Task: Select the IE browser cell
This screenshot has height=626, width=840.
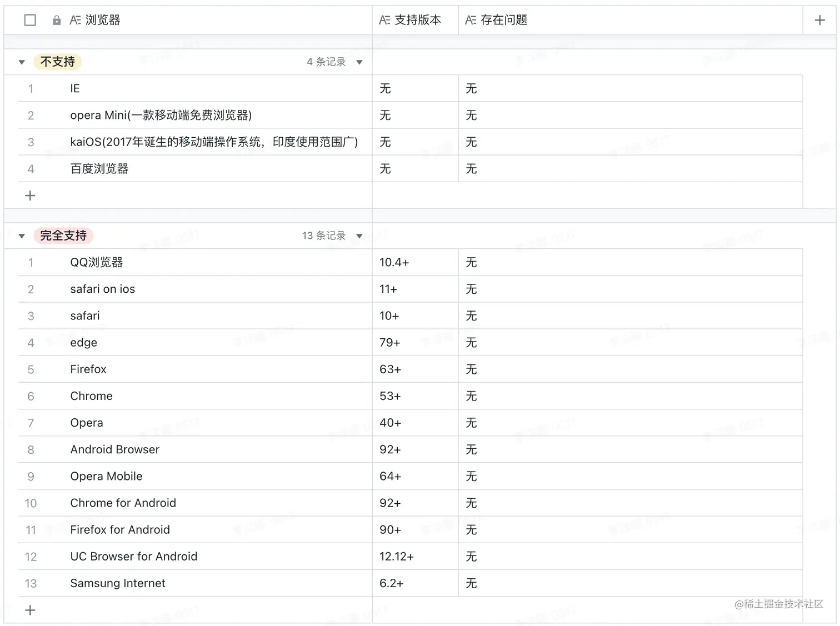Action: click(195, 88)
